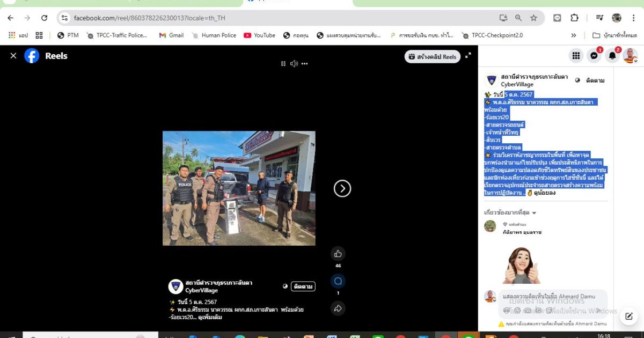The width and height of the screenshot is (644, 338).
Task: Like the reel with thumbs up
Action: [338, 254]
